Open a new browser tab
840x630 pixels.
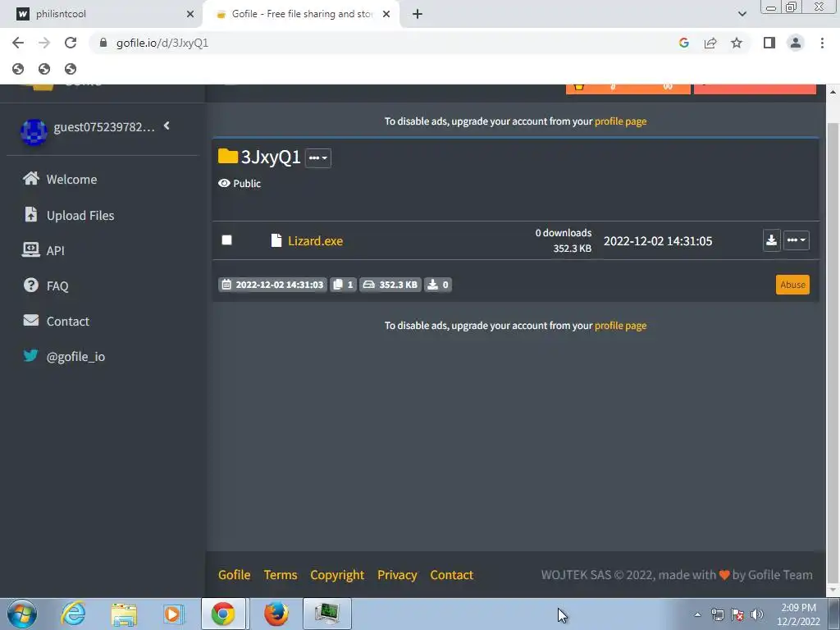pos(418,14)
